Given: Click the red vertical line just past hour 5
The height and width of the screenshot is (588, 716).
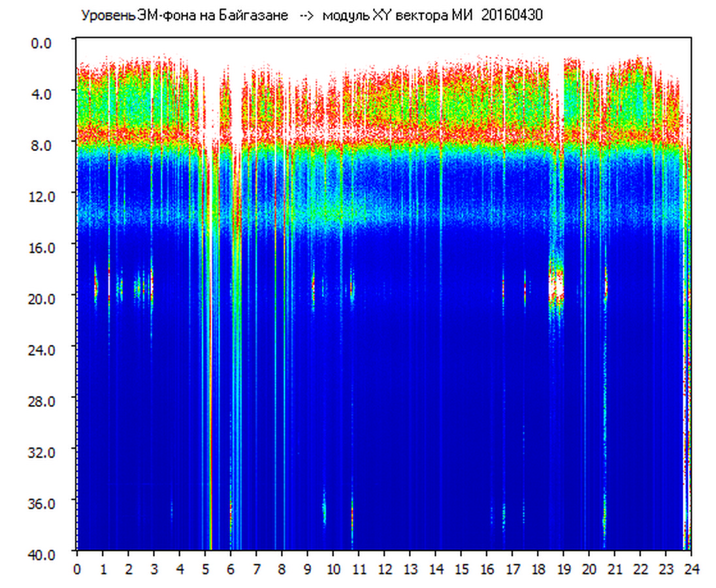Looking at the screenshot, I should (x=210, y=392).
